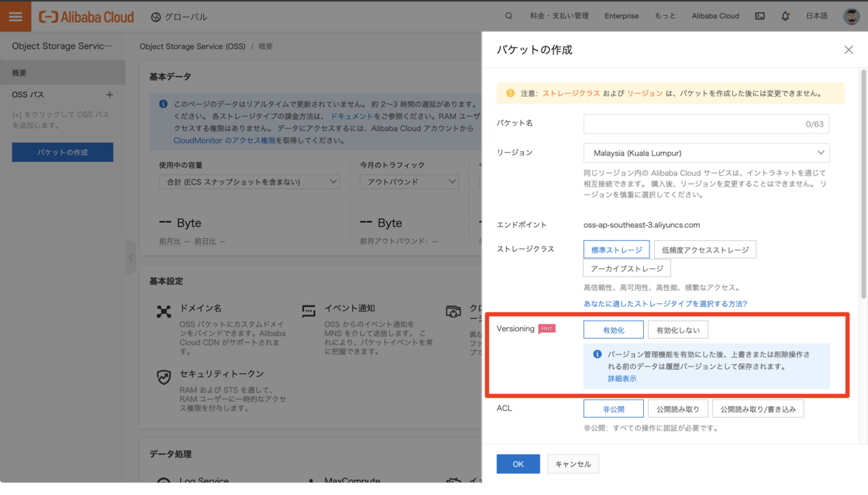This screenshot has height=495, width=868.
Task: Click the plus icon next to OSS パス
Action: click(110, 95)
